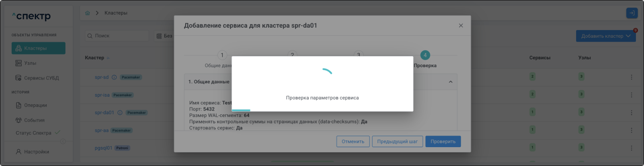Screen dimensions: 644x166
Task: Click the logout icon in top-right corner
Action: click(x=632, y=13)
